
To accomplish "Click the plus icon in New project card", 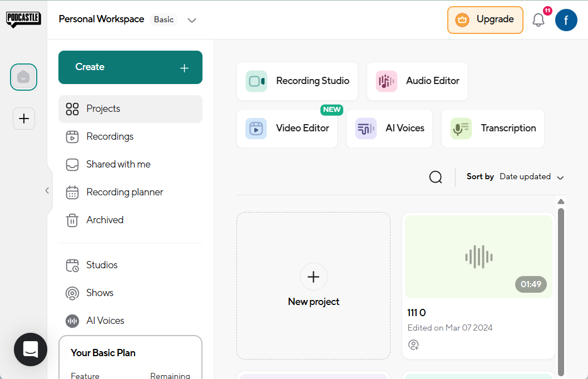I will (314, 277).
